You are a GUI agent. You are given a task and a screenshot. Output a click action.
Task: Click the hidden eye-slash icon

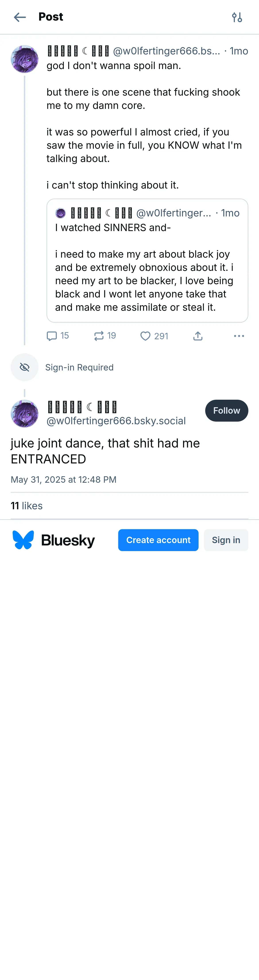(x=25, y=367)
